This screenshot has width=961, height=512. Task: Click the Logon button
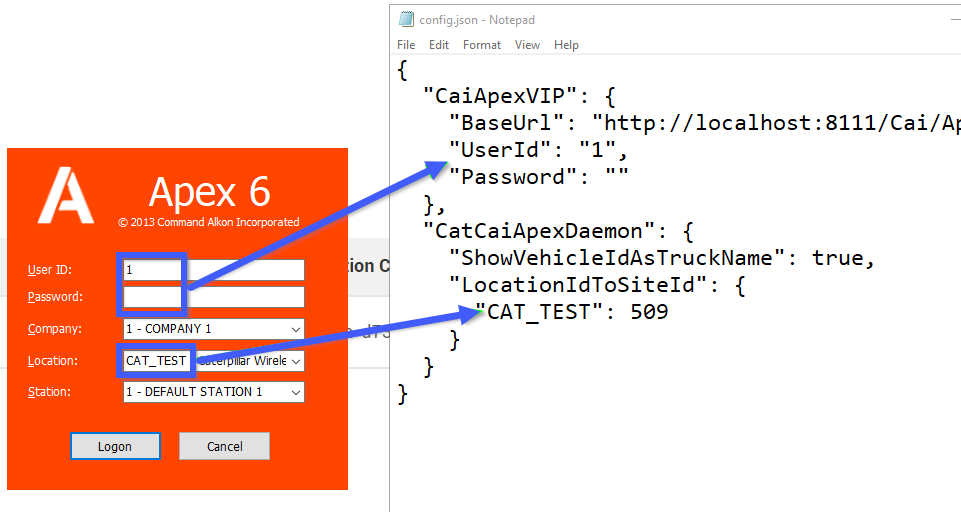tap(115, 446)
